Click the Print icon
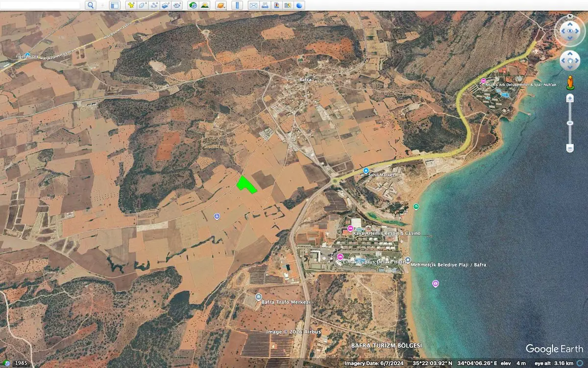 coord(265,5)
